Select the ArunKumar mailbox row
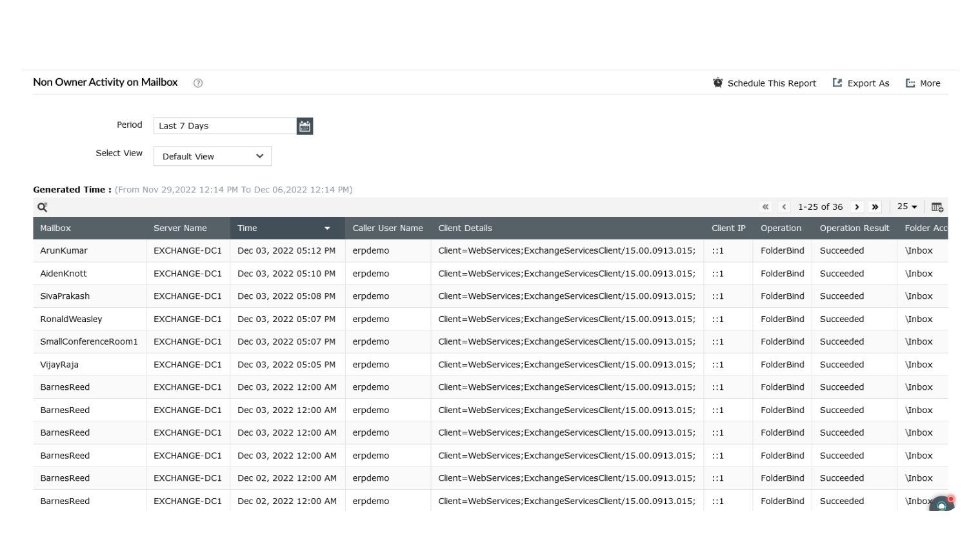Screen dimensions: 980x535 tap(63, 250)
